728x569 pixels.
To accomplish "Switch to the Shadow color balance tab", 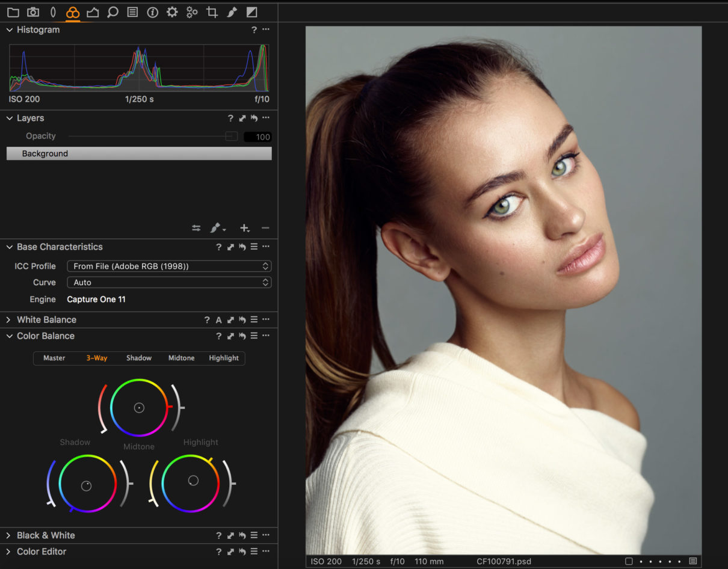I will [138, 358].
